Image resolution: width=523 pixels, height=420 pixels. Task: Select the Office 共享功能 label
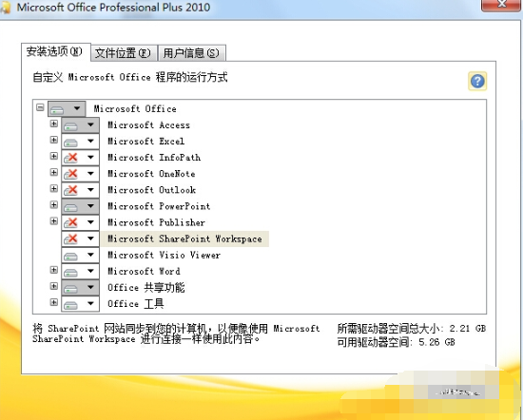[146, 287]
